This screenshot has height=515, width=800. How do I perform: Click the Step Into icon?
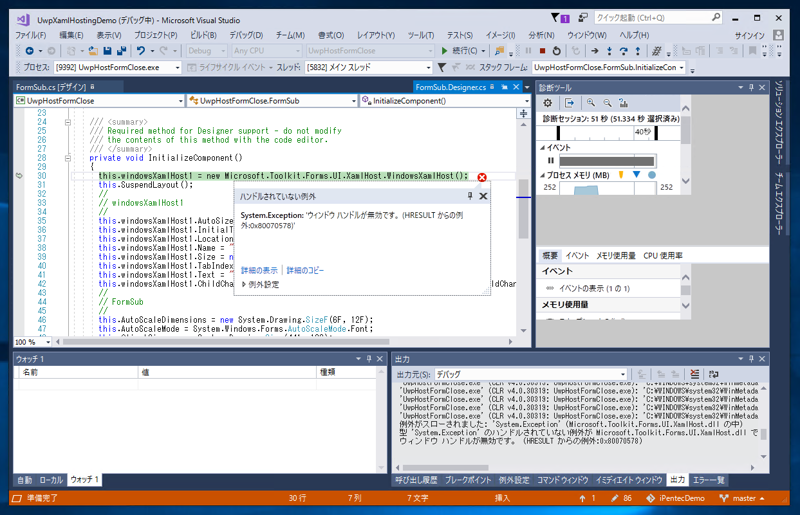coord(609,51)
